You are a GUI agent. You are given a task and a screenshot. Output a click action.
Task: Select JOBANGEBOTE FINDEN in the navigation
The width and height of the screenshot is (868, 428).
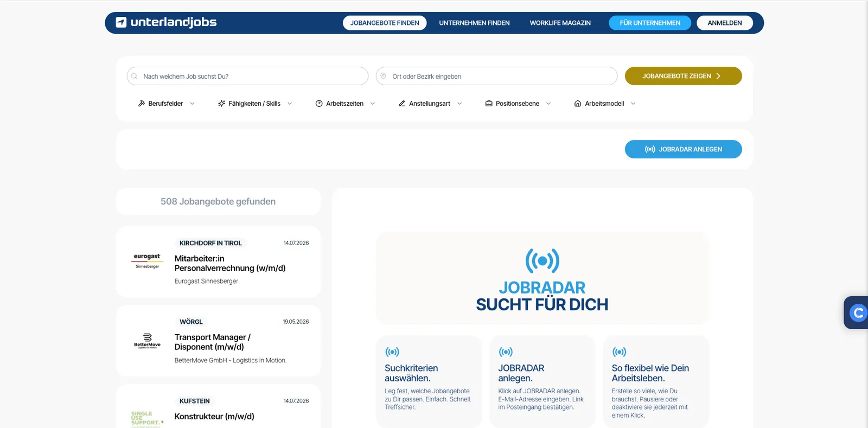(x=385, y=23)
